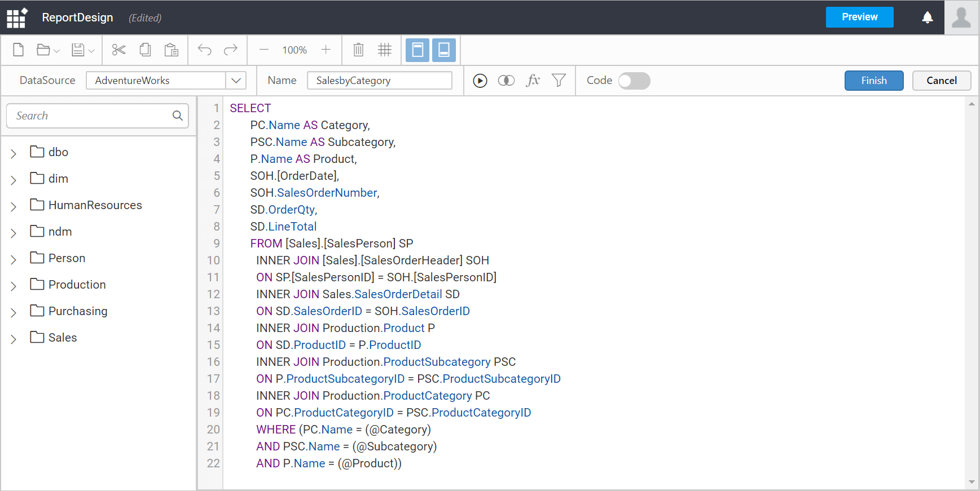
Task: Expand the Production schema folder
Action: click(14, 286)
